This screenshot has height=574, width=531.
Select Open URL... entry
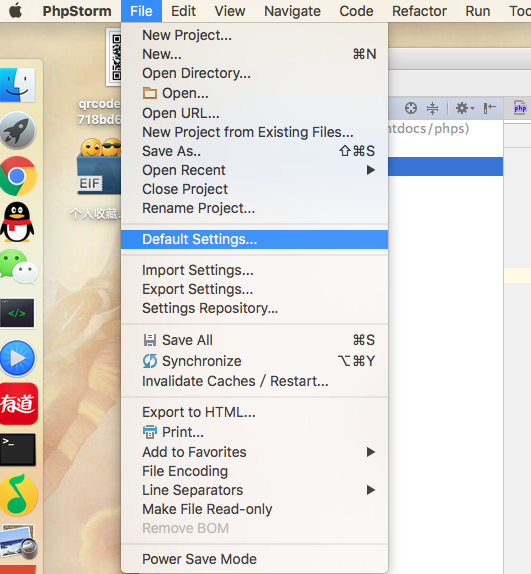pyautogui.click(x=254, y=113)
